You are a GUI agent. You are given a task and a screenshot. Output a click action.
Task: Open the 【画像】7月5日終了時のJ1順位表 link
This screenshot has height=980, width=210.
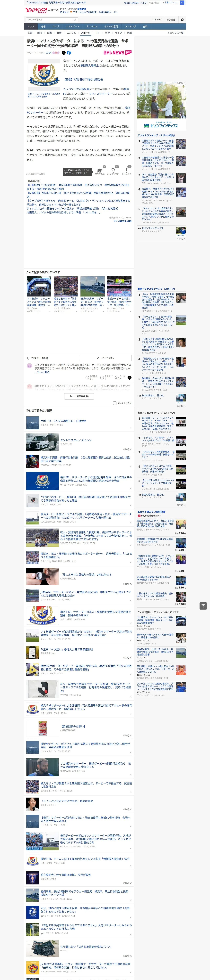click(x=83, y=80)
